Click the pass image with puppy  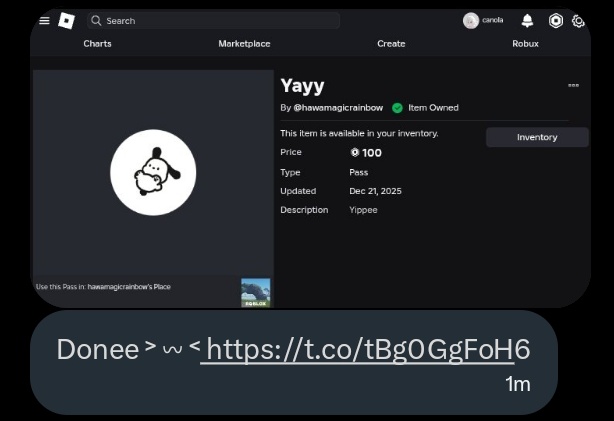click(x=153, y=172)
